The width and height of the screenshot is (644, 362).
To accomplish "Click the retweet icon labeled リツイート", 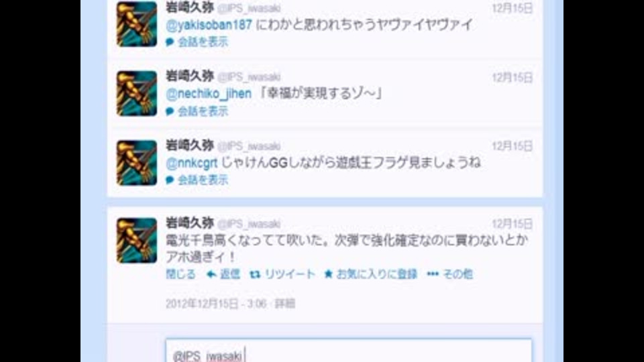I will (x=255, y=274).
